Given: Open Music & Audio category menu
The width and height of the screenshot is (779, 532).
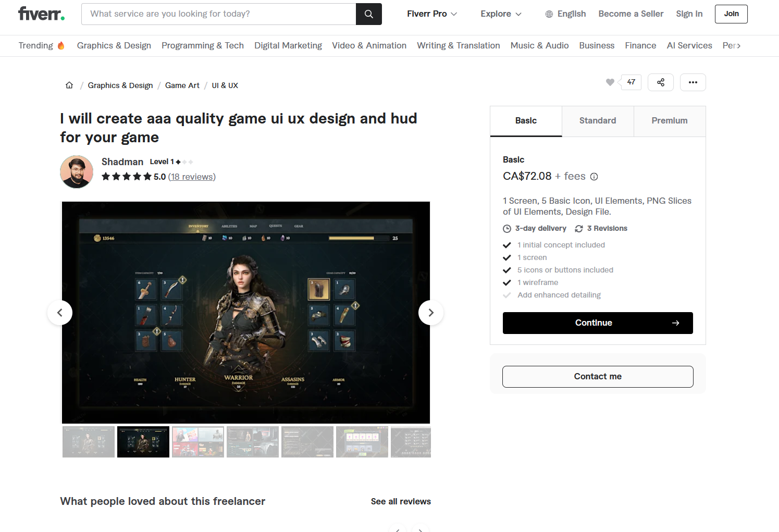Looking at the screenshot, I should point(539,46).
